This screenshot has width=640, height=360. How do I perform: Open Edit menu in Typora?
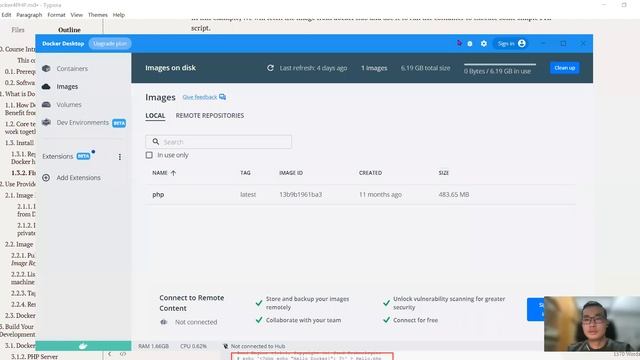(x=6, y=15)
